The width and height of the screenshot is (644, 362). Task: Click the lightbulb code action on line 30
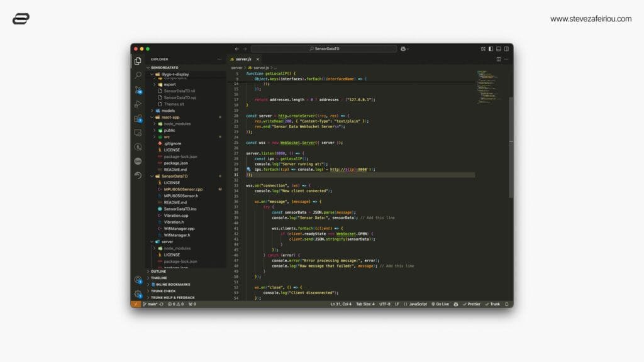point(248,169)
